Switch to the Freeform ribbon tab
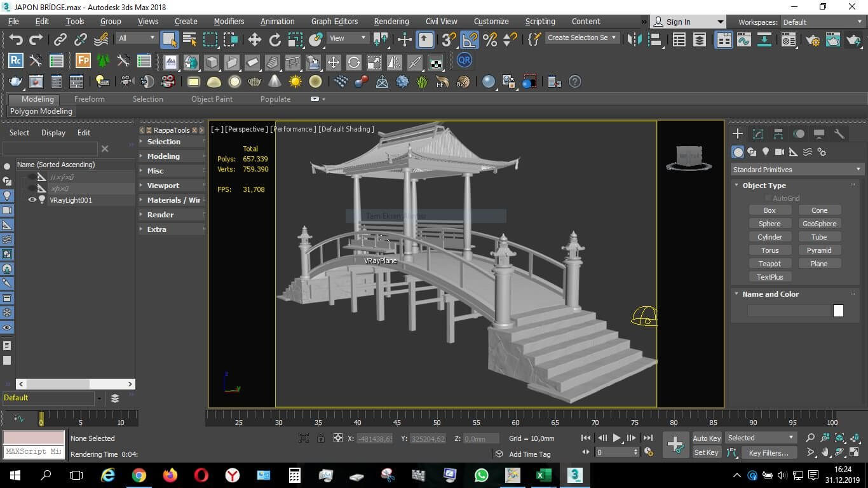This screenshot has width=868, height=488. pyautogui.click(x=90, y=99)
